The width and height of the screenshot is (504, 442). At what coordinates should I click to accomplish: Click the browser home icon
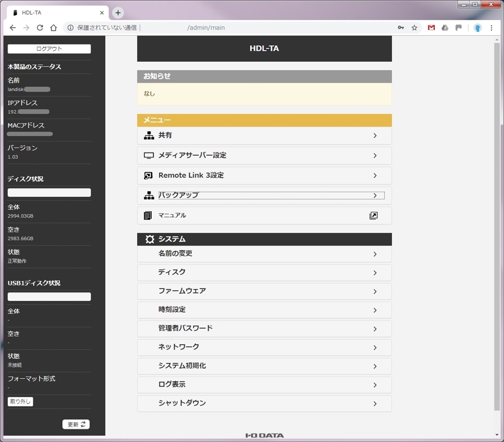coord(54,28)
